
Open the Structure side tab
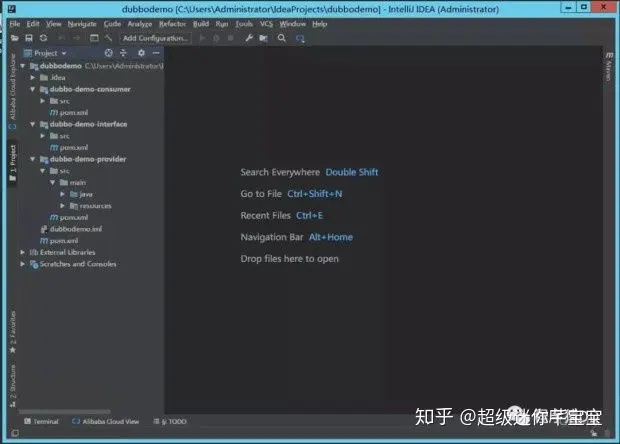pyautogui.click(x=13, y=385)
